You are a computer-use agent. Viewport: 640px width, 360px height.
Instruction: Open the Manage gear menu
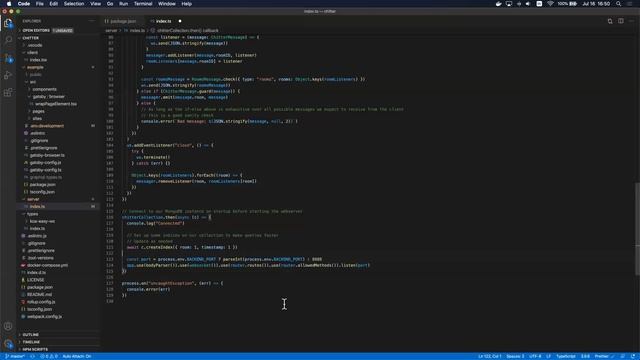click(8, 344)
